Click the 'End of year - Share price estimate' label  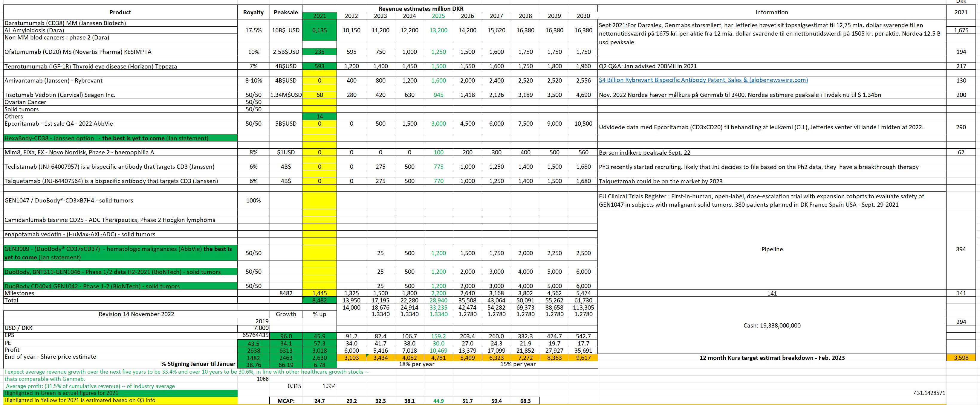[120, 357]
